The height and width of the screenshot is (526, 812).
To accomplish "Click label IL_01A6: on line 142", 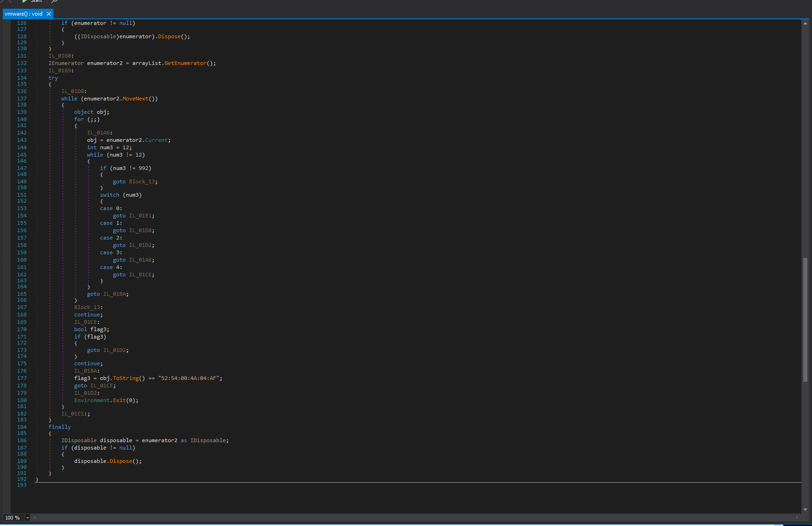I will tap(100, 133).
